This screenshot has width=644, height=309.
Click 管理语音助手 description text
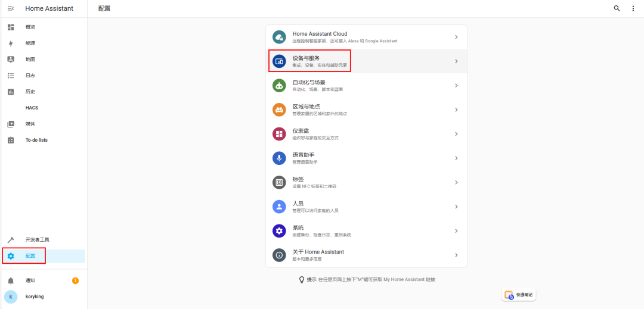[305, 163]
